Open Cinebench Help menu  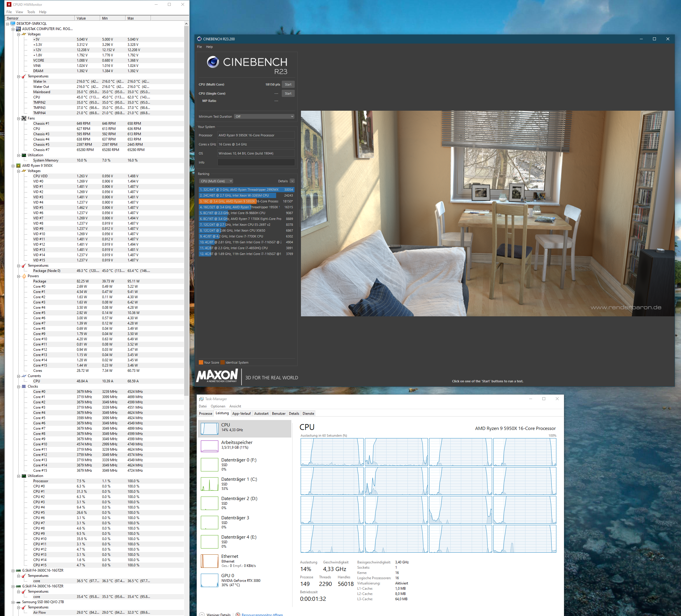point(209,47)
